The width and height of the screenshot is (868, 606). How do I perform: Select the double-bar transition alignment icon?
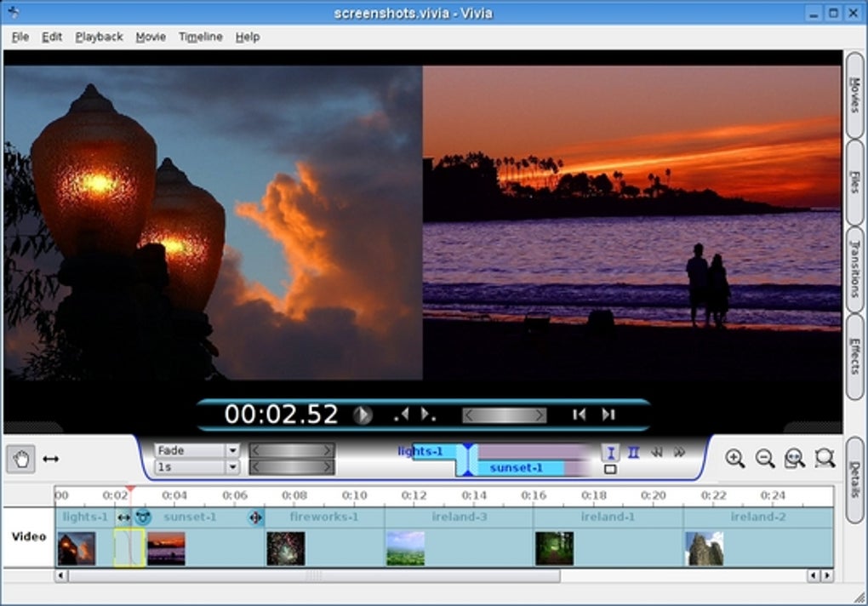tap(633, 452)
